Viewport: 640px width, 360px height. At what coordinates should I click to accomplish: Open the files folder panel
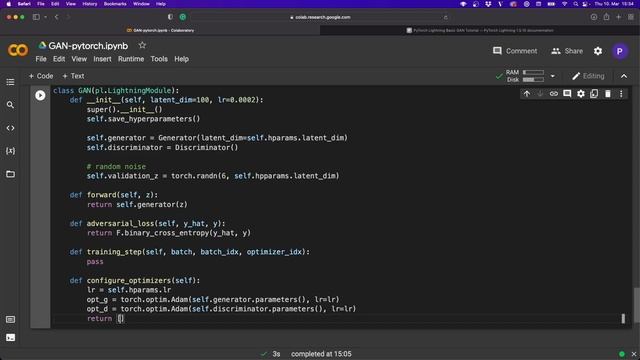click(x=10, y=174)
